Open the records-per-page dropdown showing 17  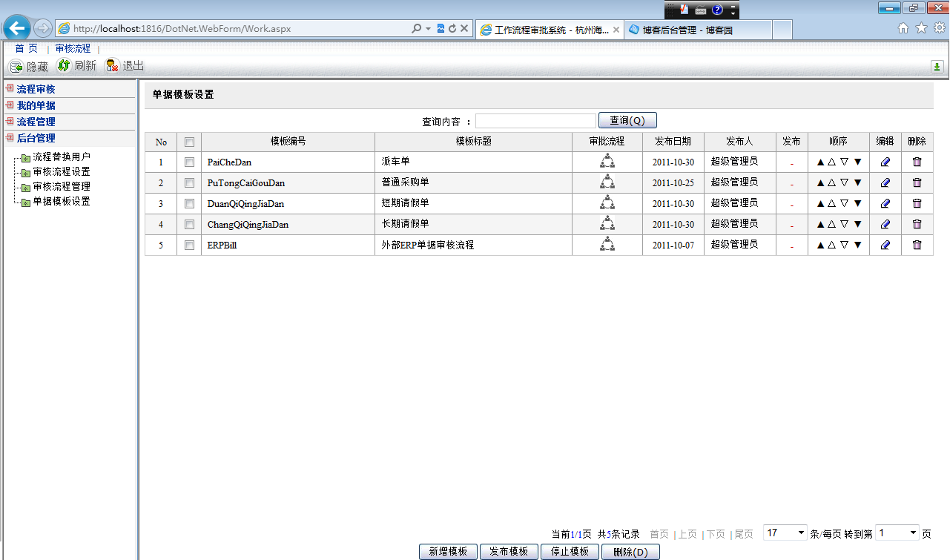[x=785, y=533]
